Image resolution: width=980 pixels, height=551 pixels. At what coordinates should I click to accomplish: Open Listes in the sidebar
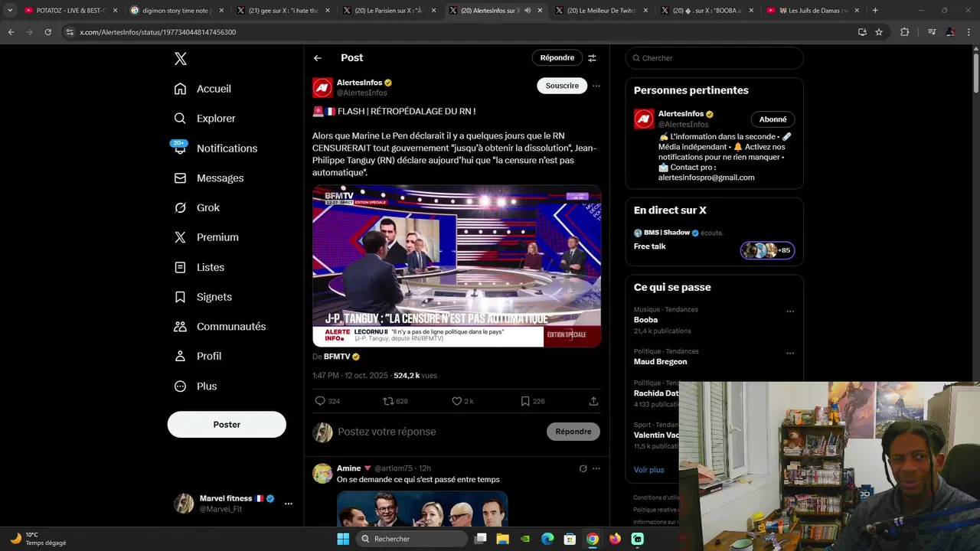200,267
